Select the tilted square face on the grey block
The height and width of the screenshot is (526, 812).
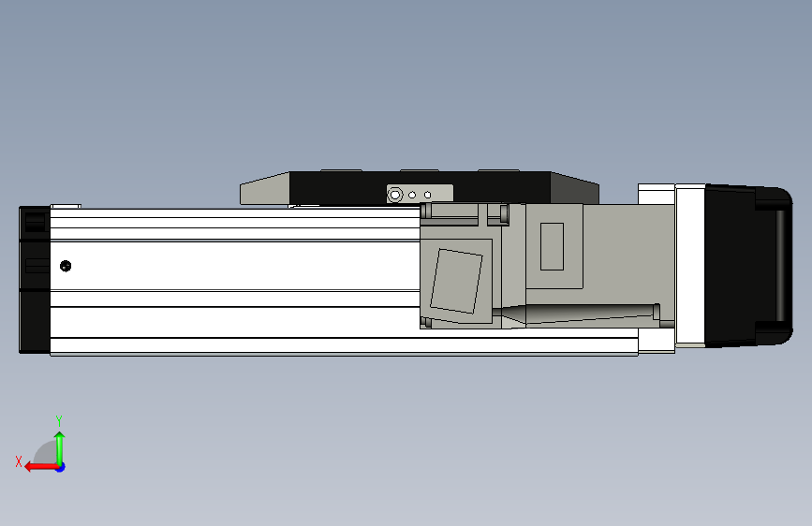point(457,281)
